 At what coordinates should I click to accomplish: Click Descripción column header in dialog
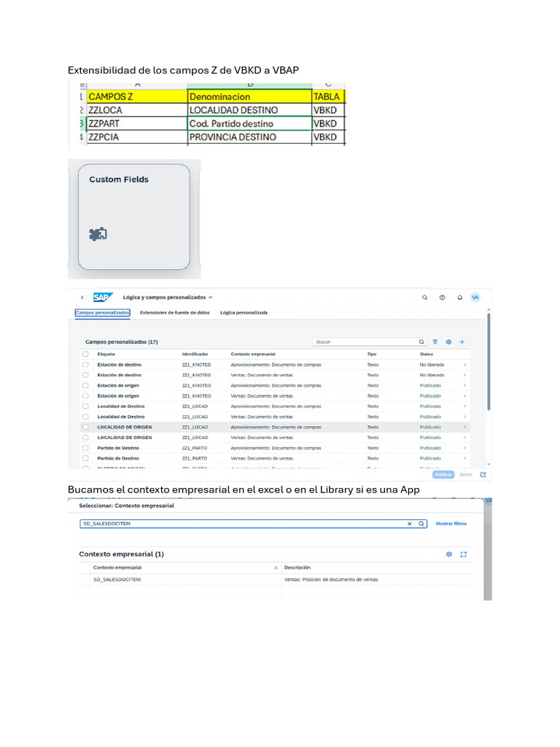297,568
